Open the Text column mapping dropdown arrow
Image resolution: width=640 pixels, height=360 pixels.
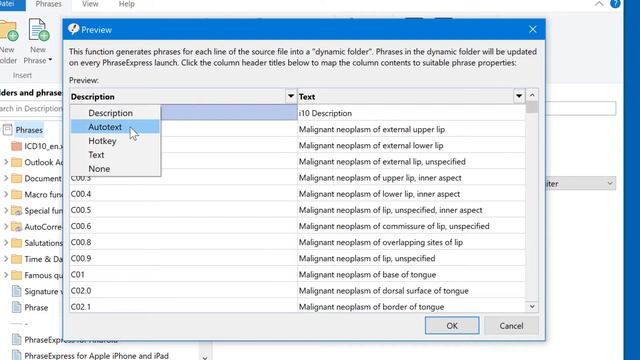(x=519, y=96)
